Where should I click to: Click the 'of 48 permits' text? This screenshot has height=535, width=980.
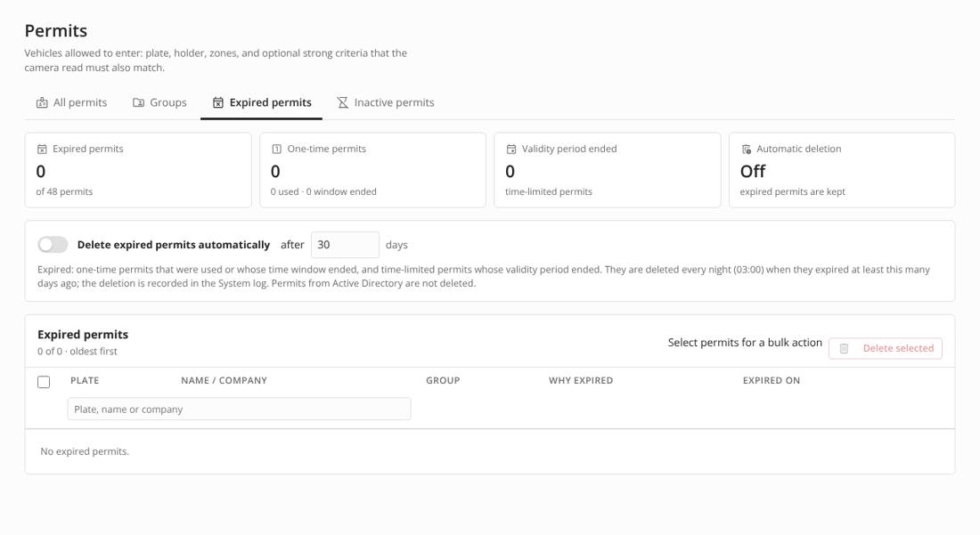click(64, 191)
